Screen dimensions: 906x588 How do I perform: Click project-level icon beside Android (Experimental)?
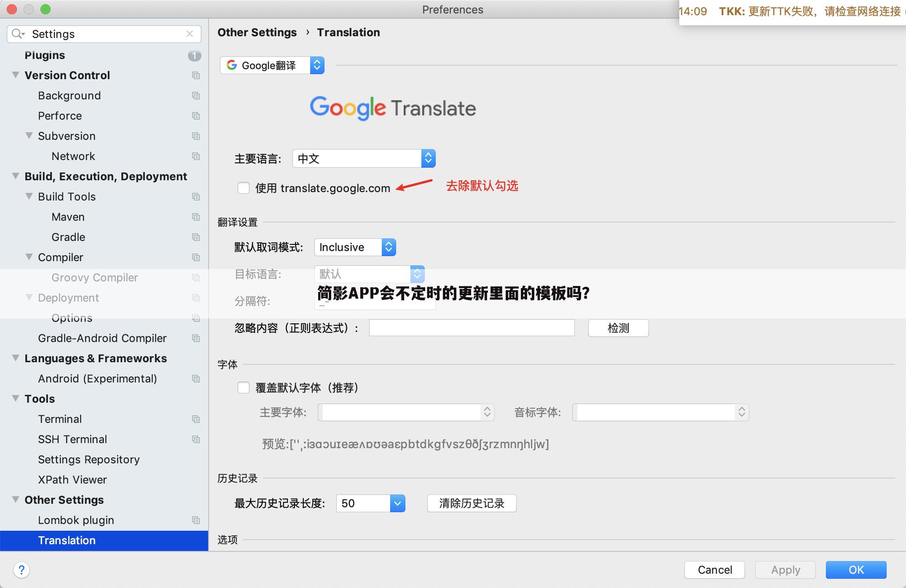point(196,379)
